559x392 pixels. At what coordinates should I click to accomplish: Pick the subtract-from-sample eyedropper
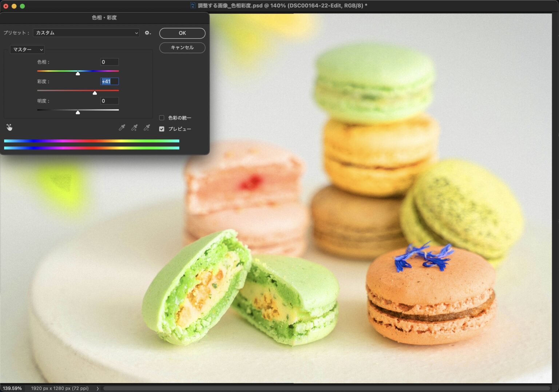click(147, 127)
